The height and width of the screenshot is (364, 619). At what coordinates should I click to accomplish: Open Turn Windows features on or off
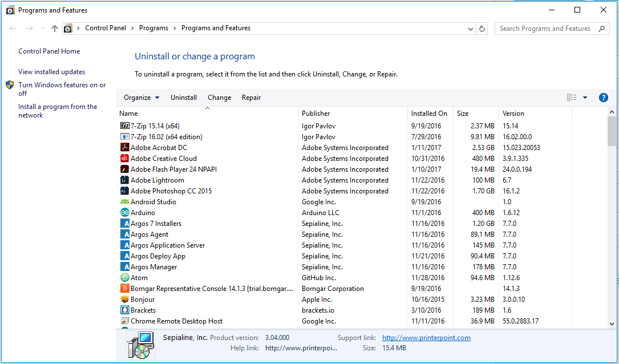62,89
